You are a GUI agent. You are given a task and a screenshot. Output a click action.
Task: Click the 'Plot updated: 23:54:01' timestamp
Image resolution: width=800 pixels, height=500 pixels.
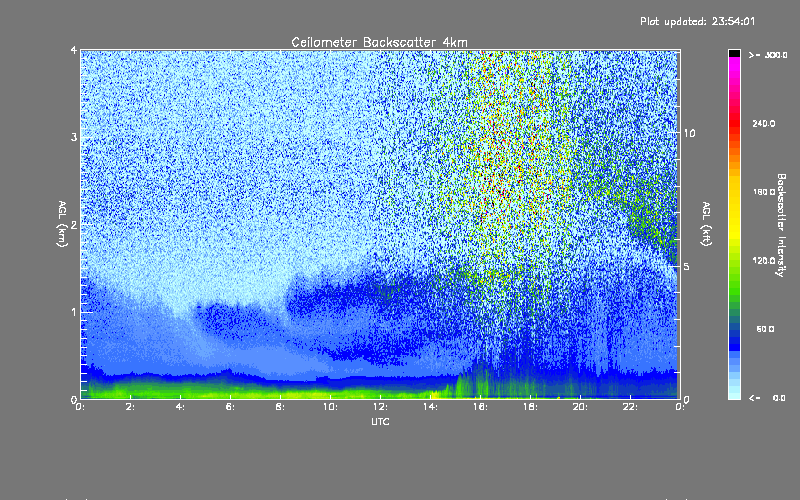tap(697, 21)
